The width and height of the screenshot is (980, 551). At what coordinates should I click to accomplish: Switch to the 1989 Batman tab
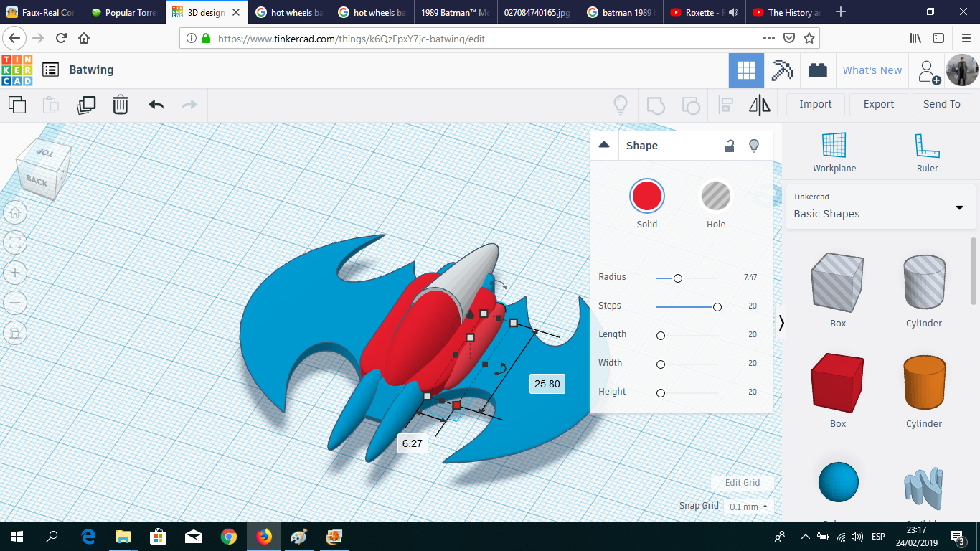click(x=456, y=12)
